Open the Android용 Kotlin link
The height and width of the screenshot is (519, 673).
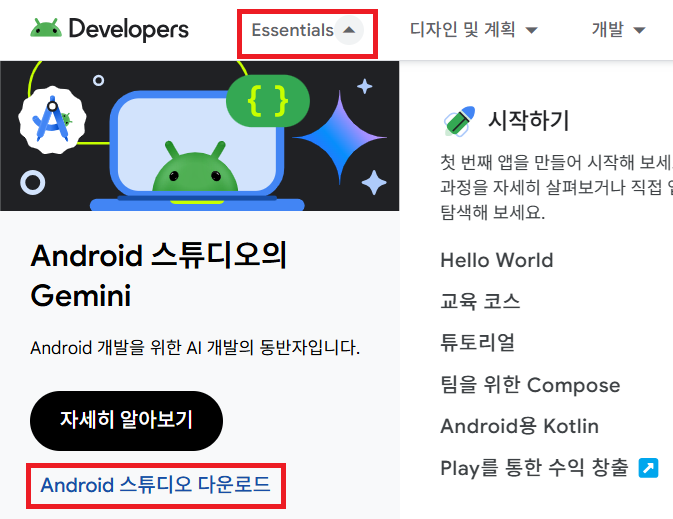519,426
